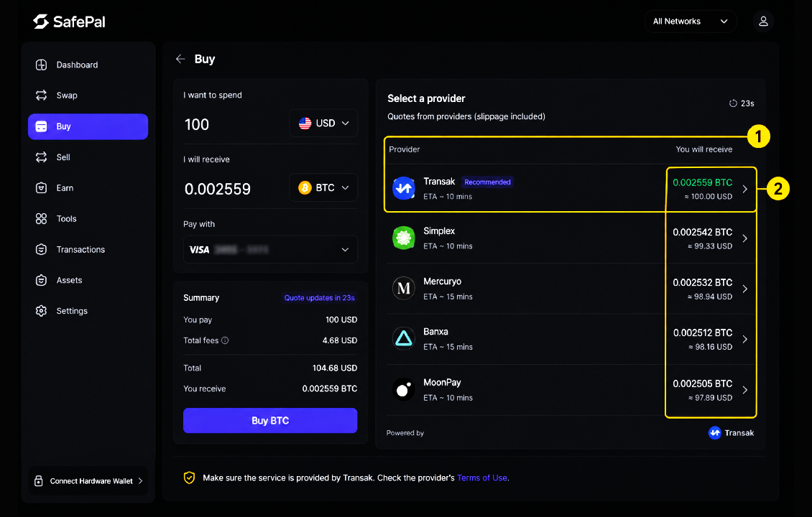Click the Dashboard sidebar icon

(42, 65)
